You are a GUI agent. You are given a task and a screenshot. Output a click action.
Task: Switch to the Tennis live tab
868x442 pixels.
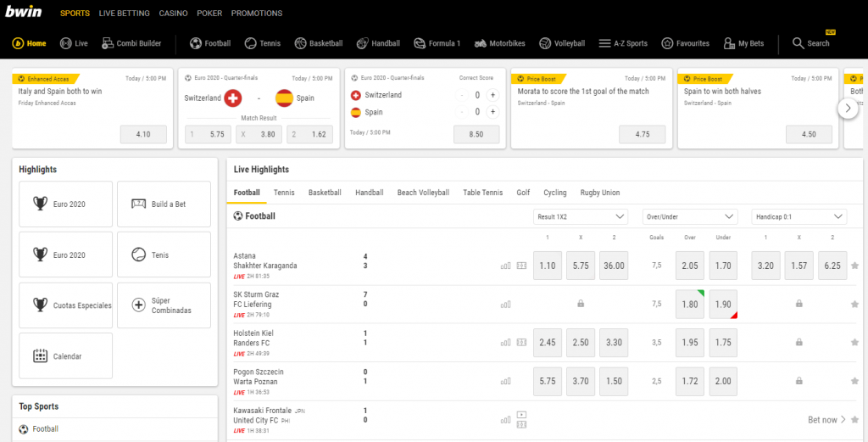pyautogui.click(x=284, y=193)
